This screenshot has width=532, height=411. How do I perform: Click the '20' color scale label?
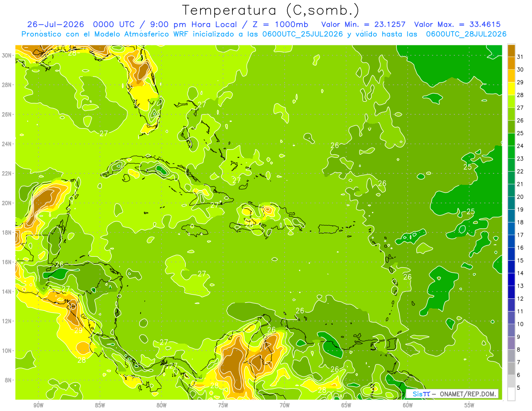tap(520, 197)
